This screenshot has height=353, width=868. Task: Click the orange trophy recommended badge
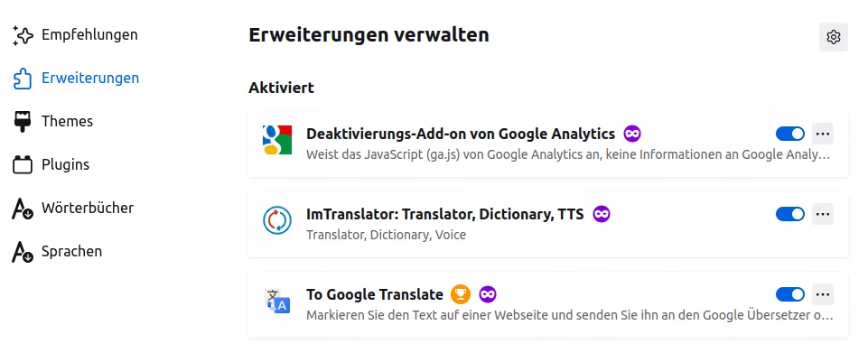461,293
